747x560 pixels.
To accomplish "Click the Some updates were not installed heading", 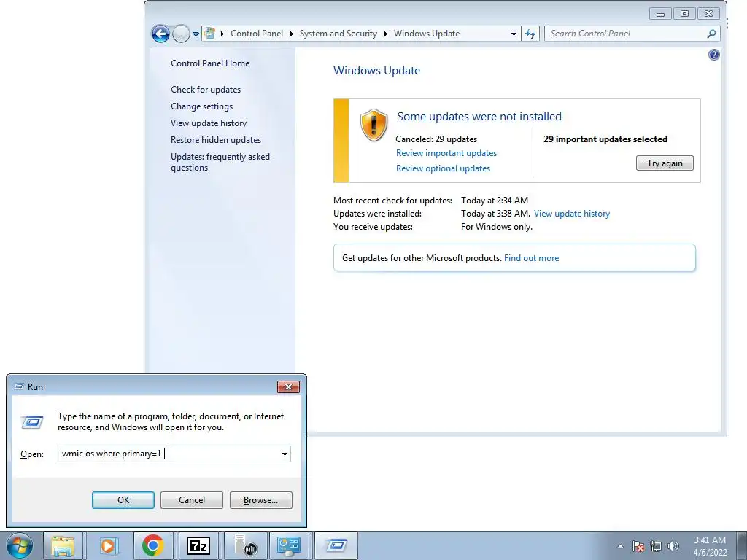I will (x=479, y=116).
